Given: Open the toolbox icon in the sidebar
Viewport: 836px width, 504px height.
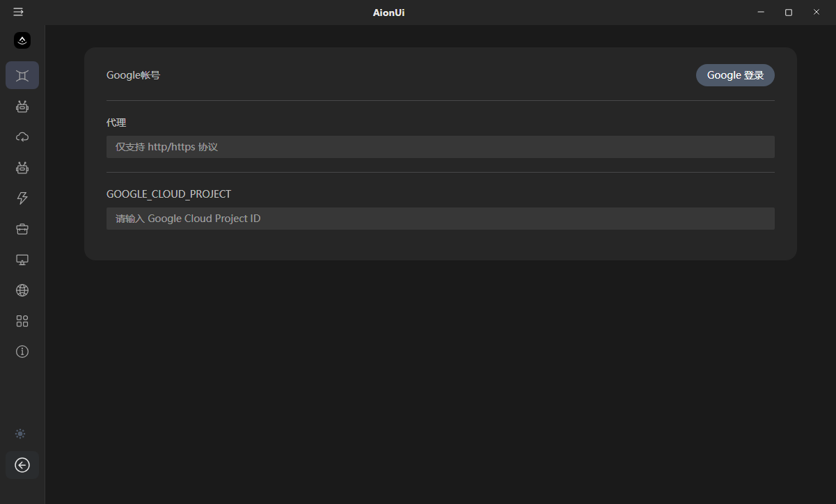Looking at the screenshot, I should point(22,229).
